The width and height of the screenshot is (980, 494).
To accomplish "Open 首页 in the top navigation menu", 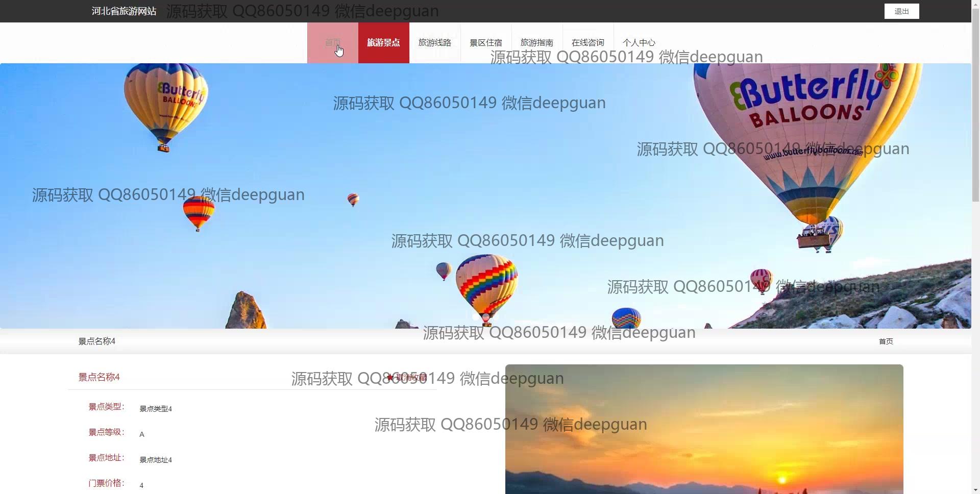I will tap(332, 43).
